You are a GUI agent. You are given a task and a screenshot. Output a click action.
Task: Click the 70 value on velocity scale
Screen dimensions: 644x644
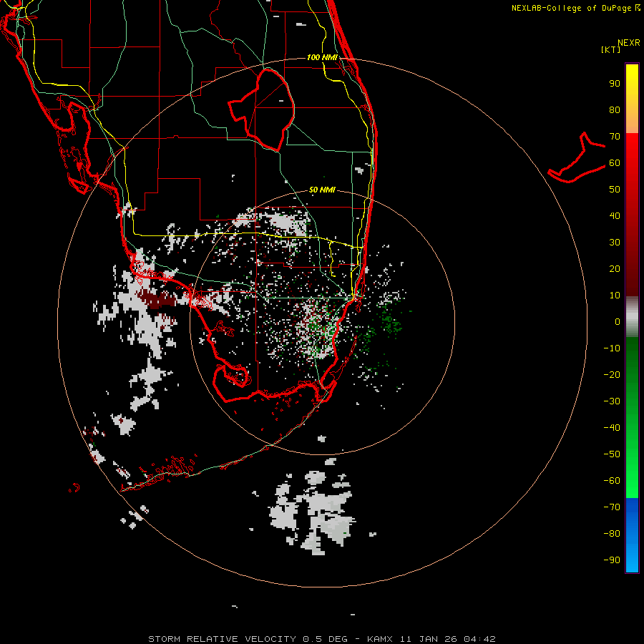[615, 137]
